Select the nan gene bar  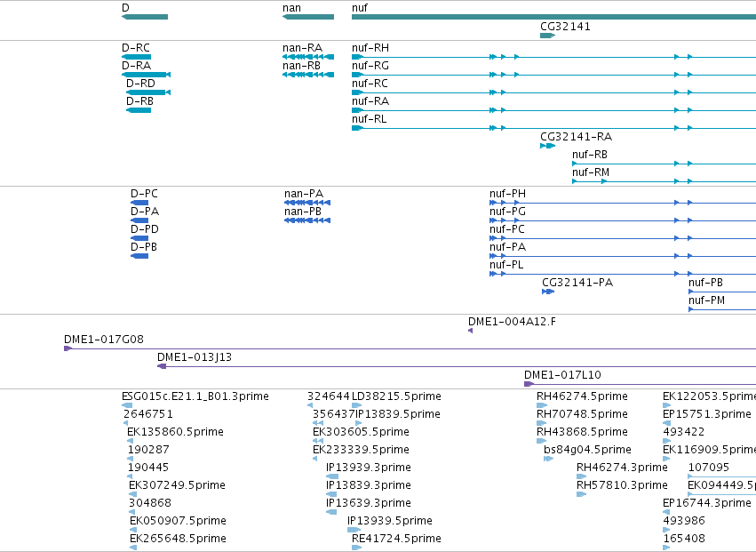click(308, 17)
